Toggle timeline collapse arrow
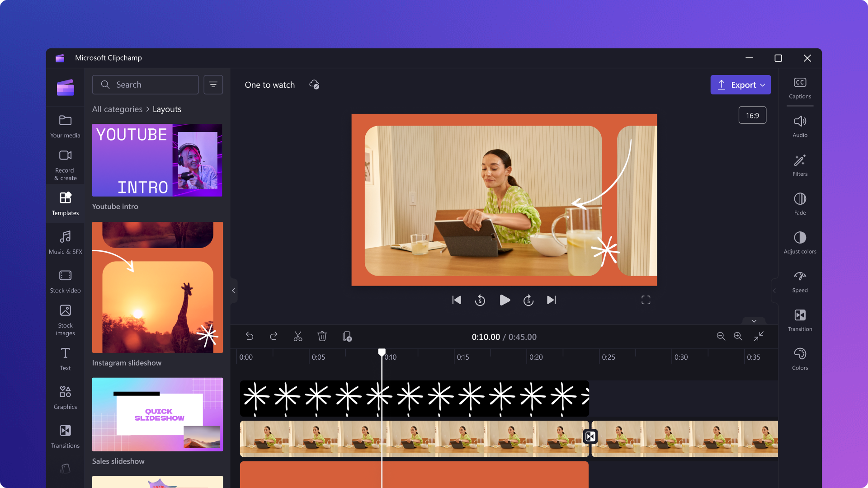868x488 pixels. 754,320
